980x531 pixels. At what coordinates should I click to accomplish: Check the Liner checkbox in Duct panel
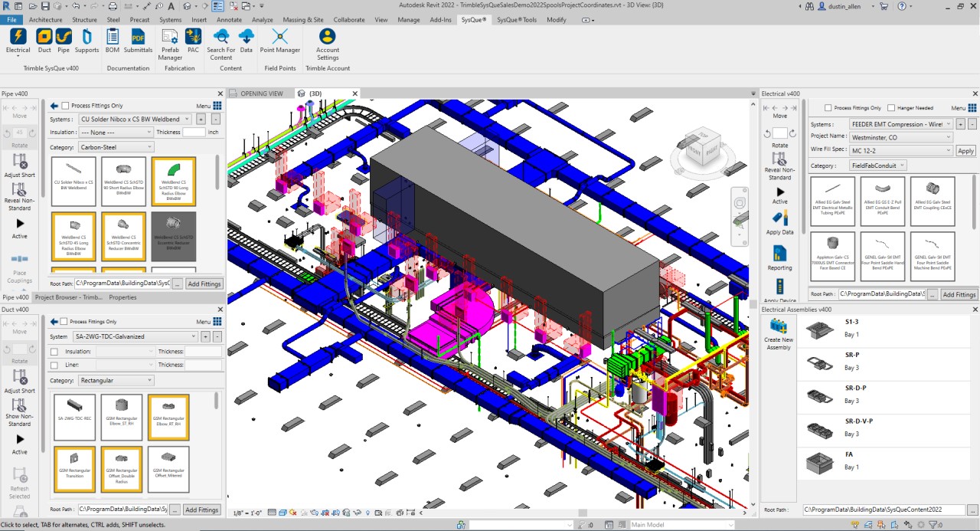tap(54, 365)
